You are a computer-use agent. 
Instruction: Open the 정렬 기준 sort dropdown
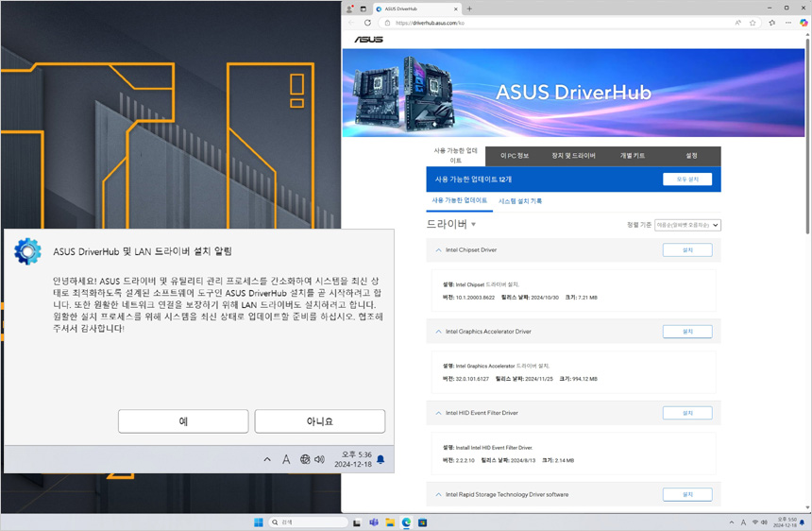pos(687,225)
